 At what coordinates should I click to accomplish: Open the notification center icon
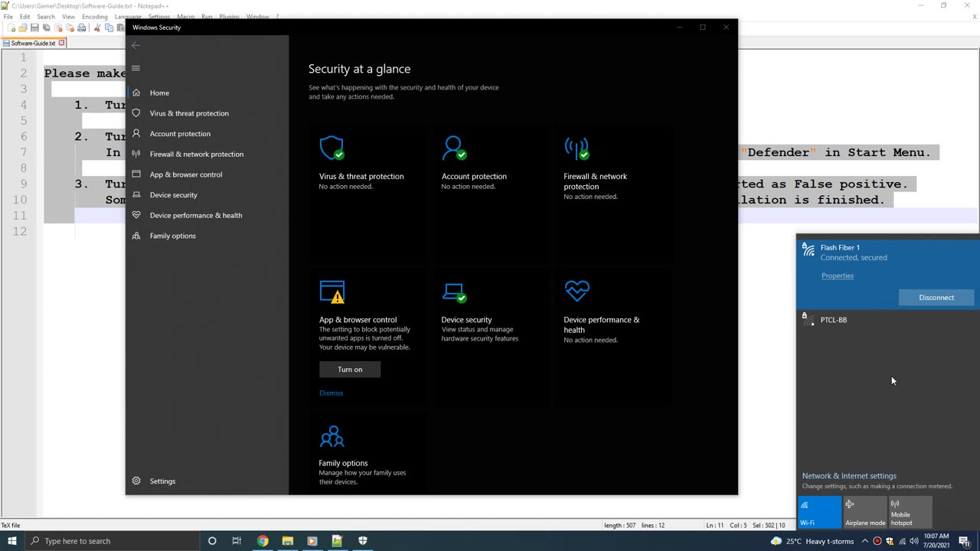pyautogui.click(x=965, y=541)
